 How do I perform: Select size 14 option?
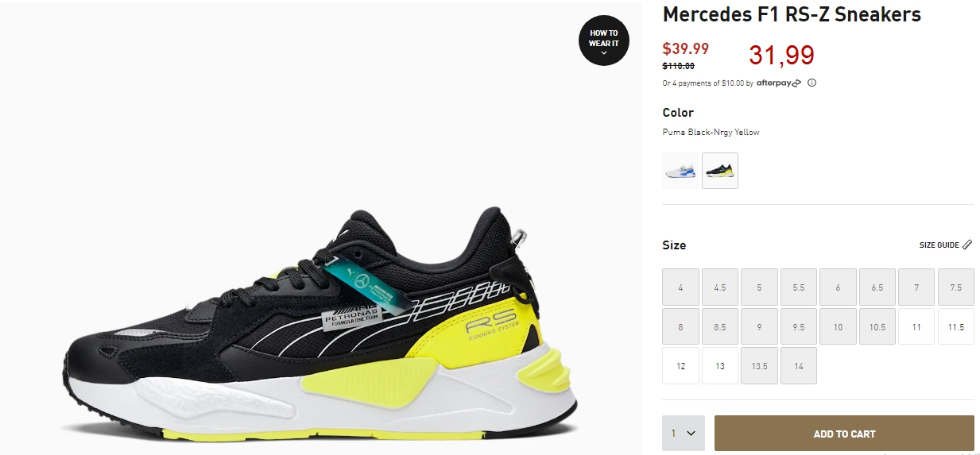tap(799, 366)
